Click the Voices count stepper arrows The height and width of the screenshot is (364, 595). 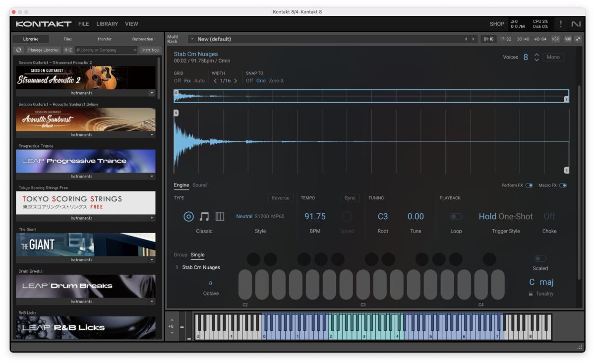pyautogui.click(x=536, y=57)
